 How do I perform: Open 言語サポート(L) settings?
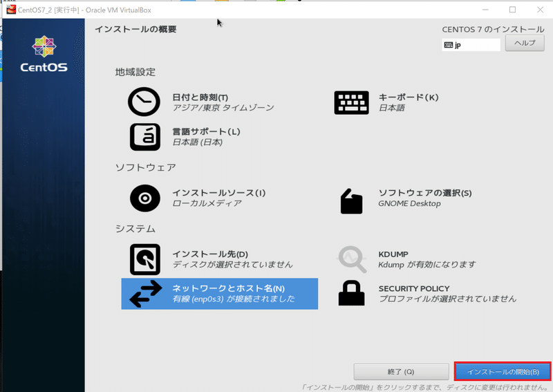click(206, 131)
